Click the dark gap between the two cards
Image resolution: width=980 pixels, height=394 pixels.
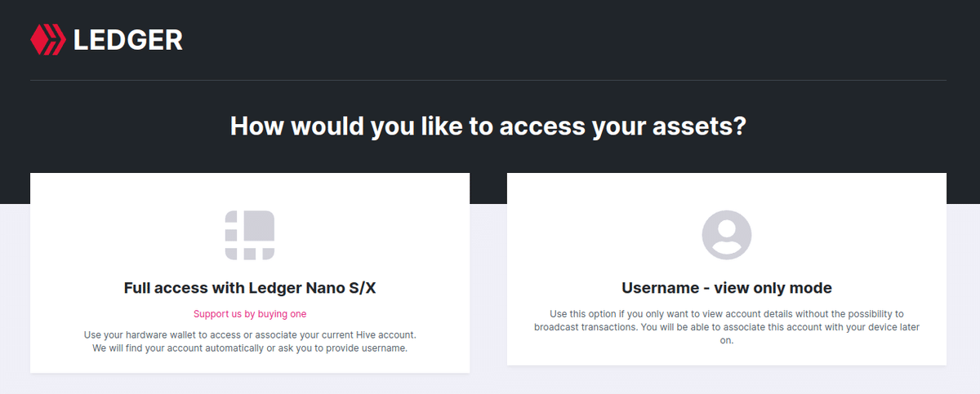pyautogui.click(x=488, y=188)
